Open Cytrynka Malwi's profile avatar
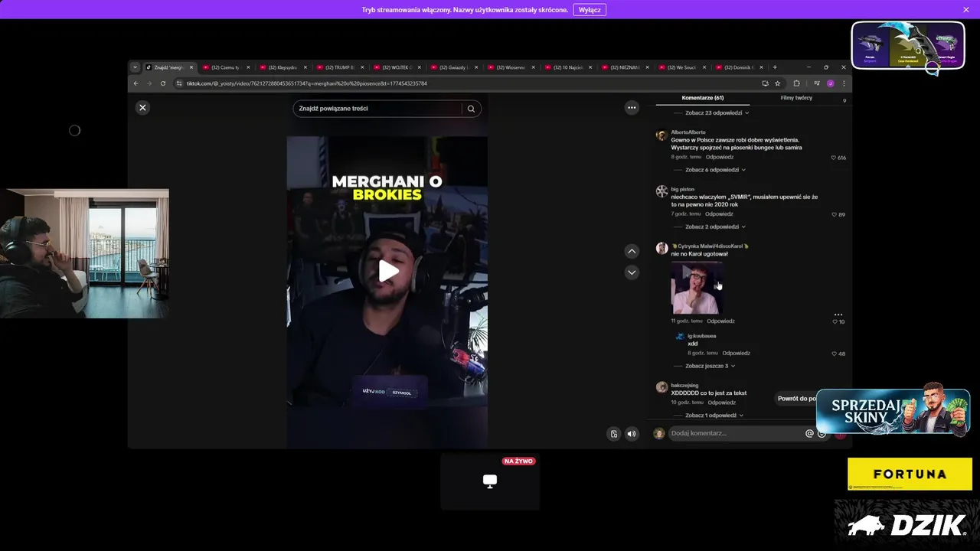Viewport: 980px width, 551px height. [x=661, y=249]
